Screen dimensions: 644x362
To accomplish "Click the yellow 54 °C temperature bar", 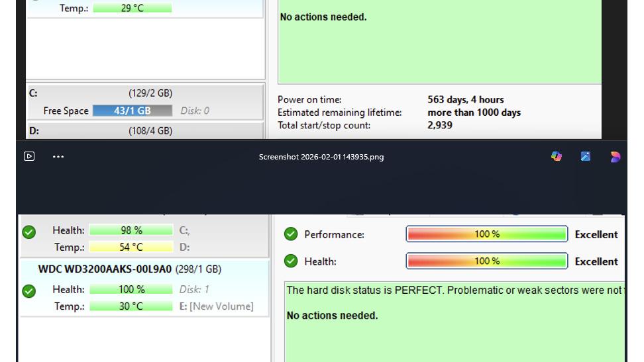I will (131, 248).
